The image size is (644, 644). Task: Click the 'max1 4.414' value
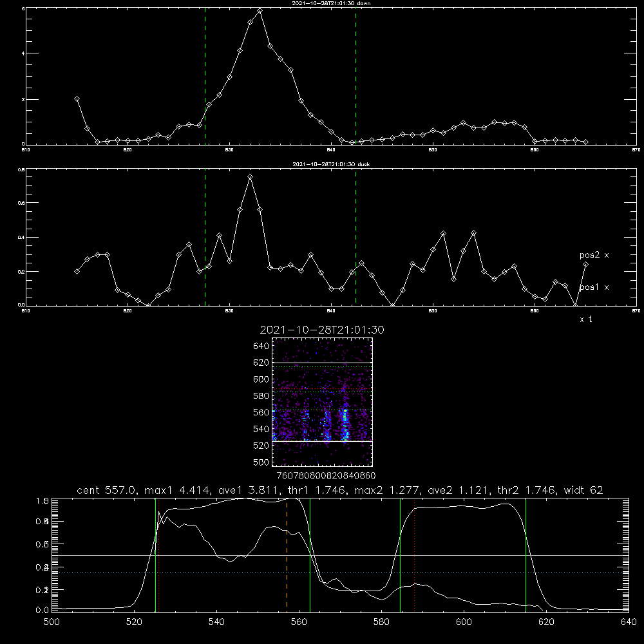[178, 490]
